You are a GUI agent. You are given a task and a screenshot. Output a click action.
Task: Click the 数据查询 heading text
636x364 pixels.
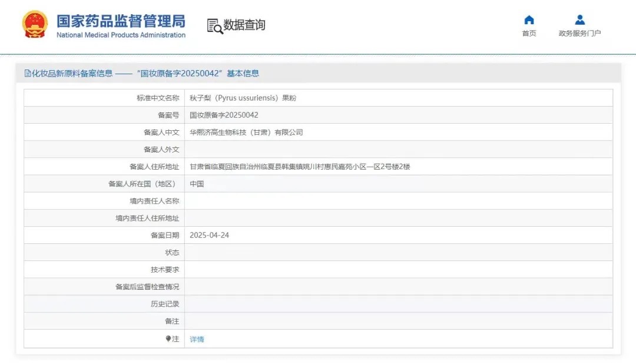pyautogui.click(x=244, y=25)
